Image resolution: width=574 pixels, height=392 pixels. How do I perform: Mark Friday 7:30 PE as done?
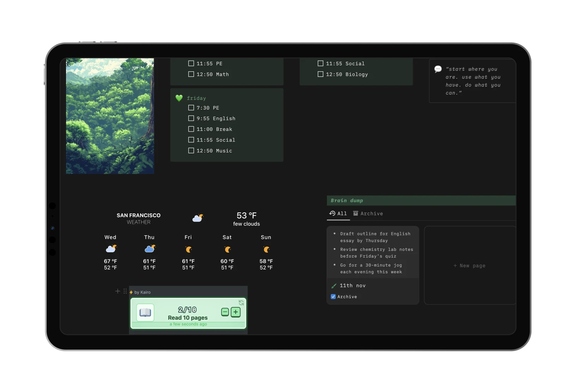191,108
